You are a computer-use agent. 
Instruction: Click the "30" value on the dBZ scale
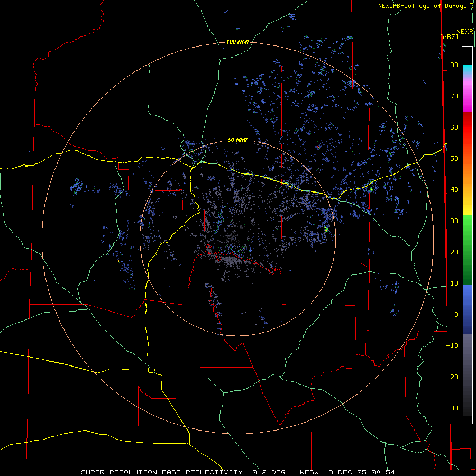coord(454,221)
